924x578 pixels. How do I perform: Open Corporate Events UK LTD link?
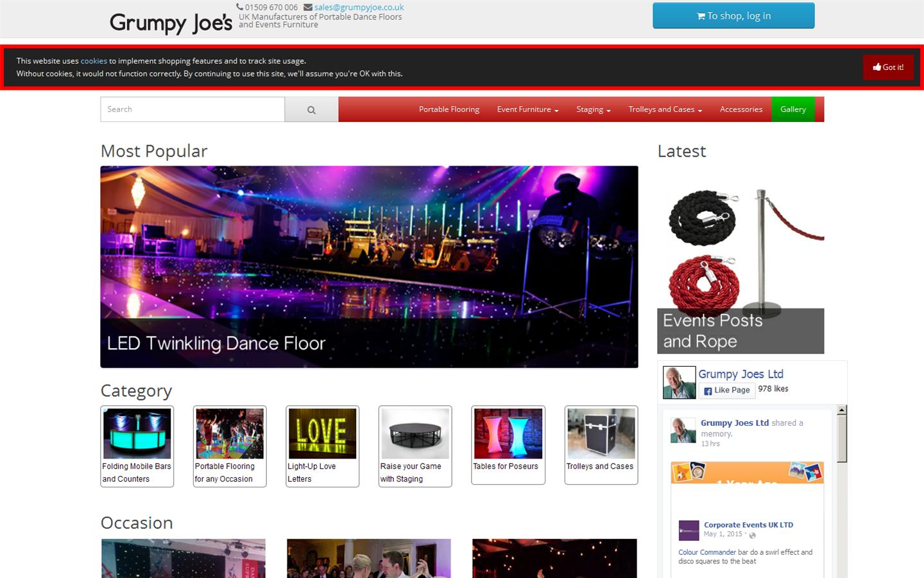coord(748,525)
